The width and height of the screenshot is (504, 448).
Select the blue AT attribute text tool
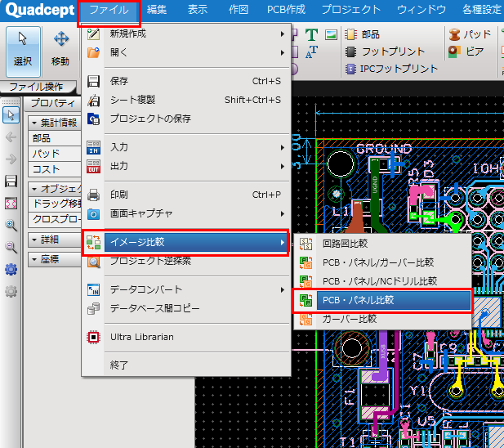[311, 52]
